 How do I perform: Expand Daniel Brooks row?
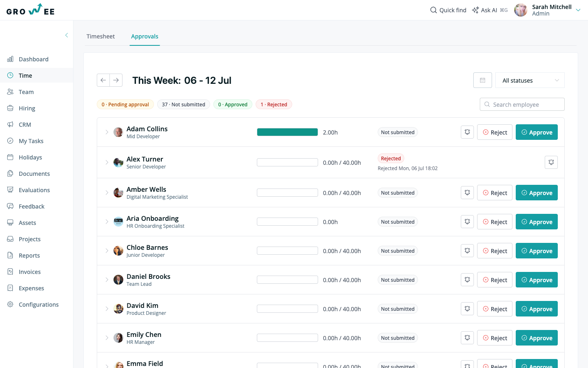coord(107,280)
